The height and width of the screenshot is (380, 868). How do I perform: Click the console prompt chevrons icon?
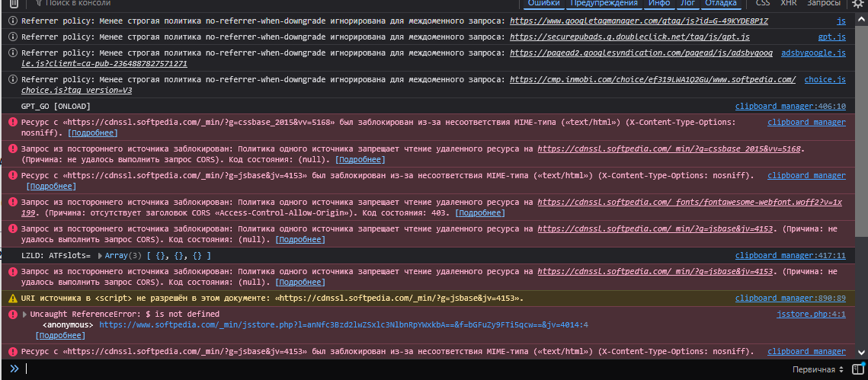13,369
